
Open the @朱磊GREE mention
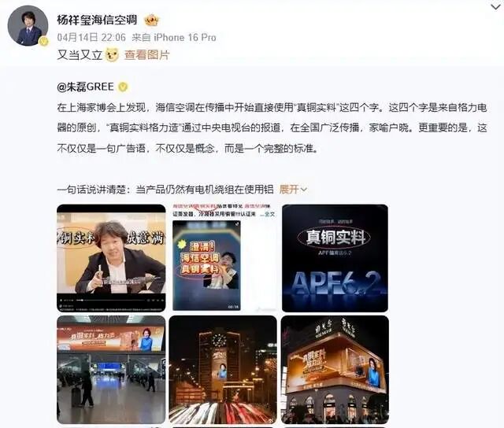[x=86, y=87]
